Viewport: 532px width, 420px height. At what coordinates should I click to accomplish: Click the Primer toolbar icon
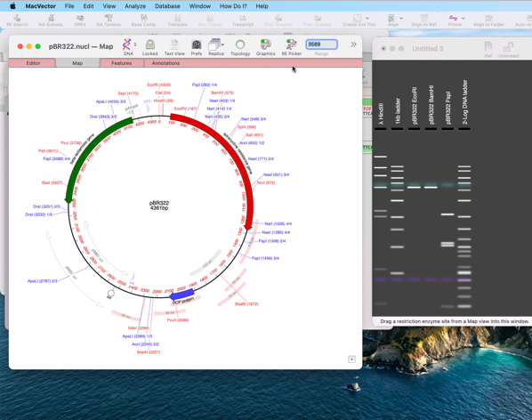click(454, 20)
